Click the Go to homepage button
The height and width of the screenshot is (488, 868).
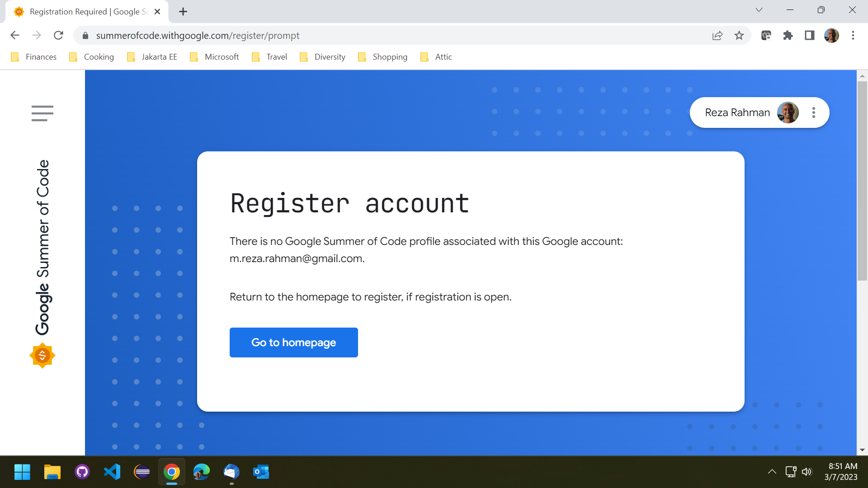tap(294, 343)
